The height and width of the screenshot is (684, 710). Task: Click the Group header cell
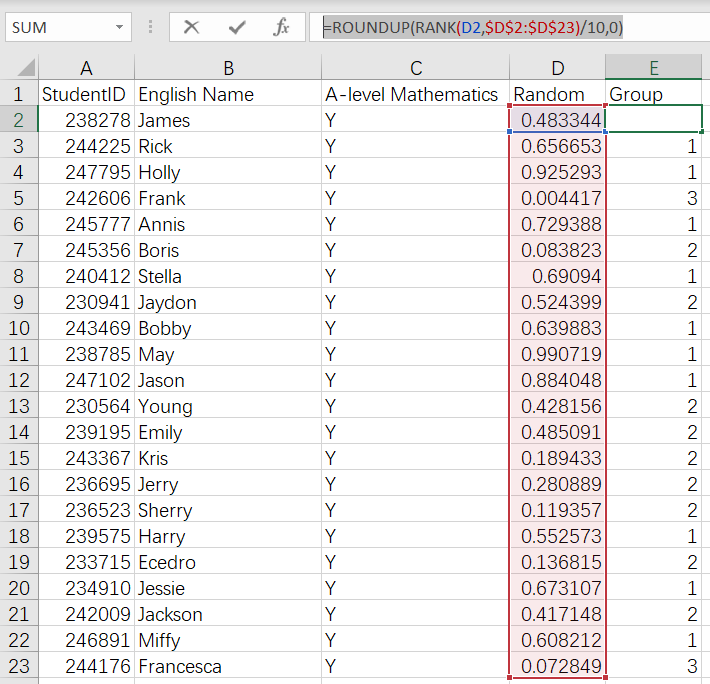click(x=653, y=95)
